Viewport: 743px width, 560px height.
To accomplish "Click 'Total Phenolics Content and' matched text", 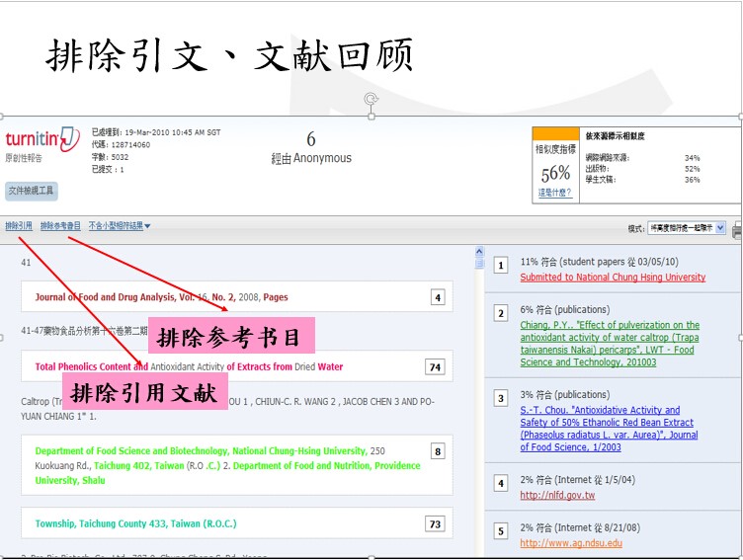I will point(92,366).
